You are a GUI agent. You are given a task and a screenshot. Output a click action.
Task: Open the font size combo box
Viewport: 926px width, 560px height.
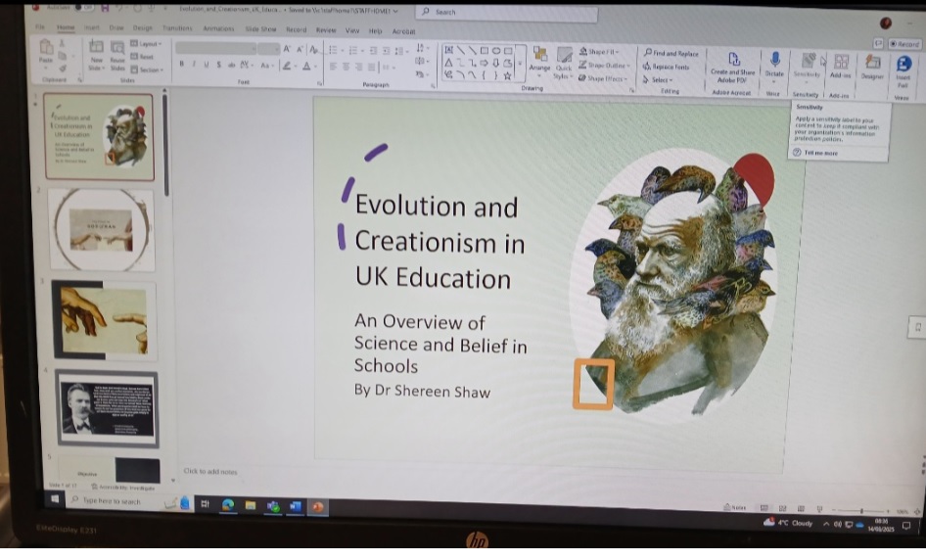point(269,48)
